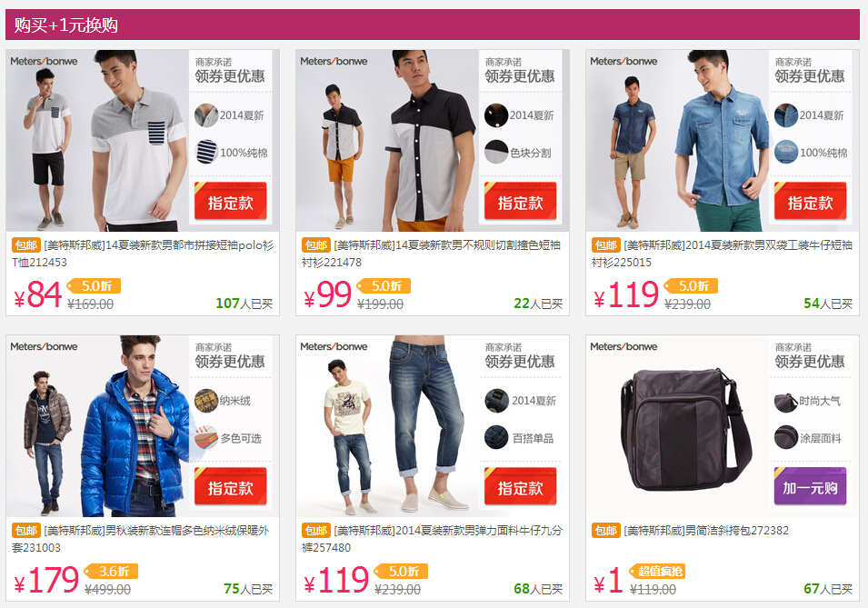
Task: Click the 色块分割 swatch icon on the shirt
Action: (496, 153)
